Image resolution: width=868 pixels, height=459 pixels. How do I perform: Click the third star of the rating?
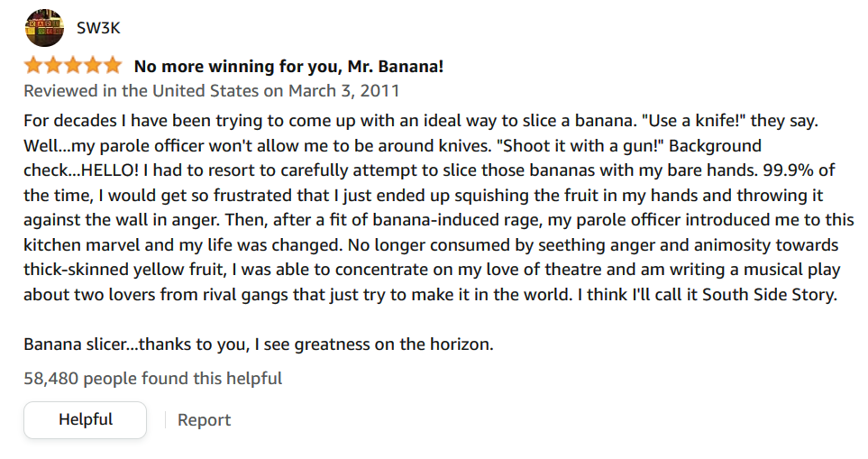(x=73, y=66)
